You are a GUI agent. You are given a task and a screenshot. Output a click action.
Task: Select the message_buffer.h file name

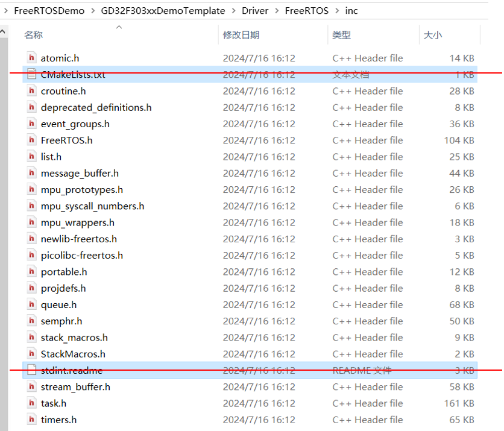point(80,173)
